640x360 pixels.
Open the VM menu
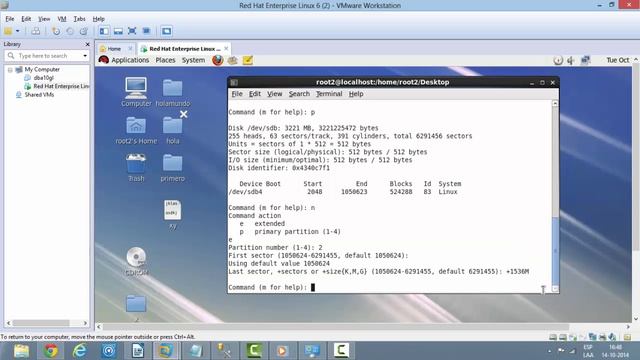tap(62, 19)
